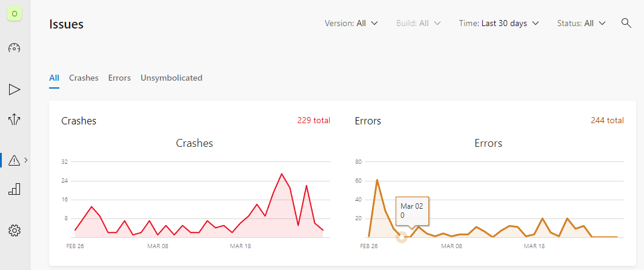This screenshot has width=644, height=270.
Task: Click the search magnifier icon
Action: [x=626, y=23]
